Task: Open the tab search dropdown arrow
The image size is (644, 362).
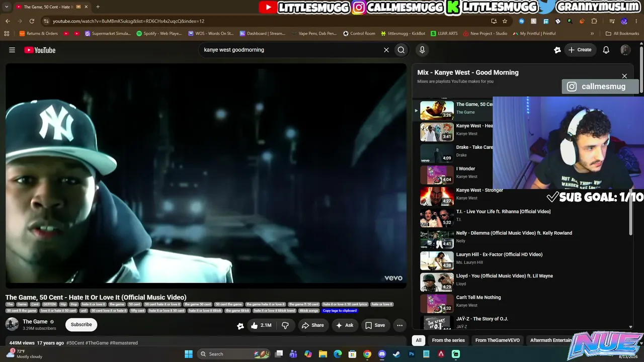Action: 7,7
